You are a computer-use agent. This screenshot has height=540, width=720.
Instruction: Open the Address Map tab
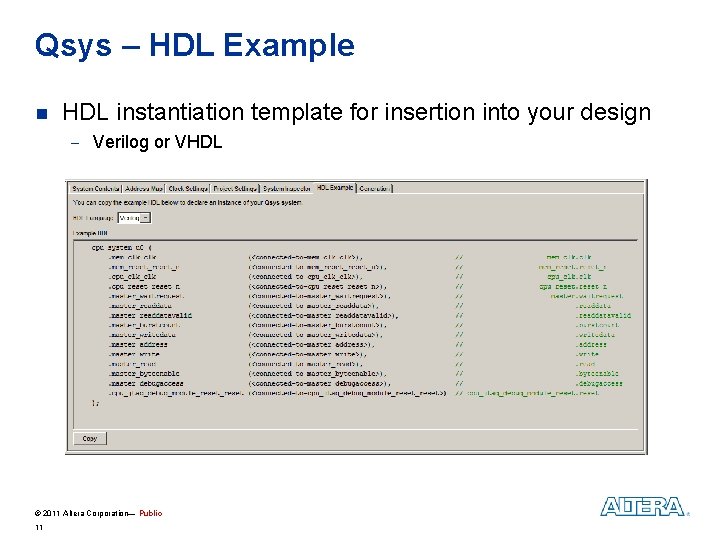click(x=144, y=188)
